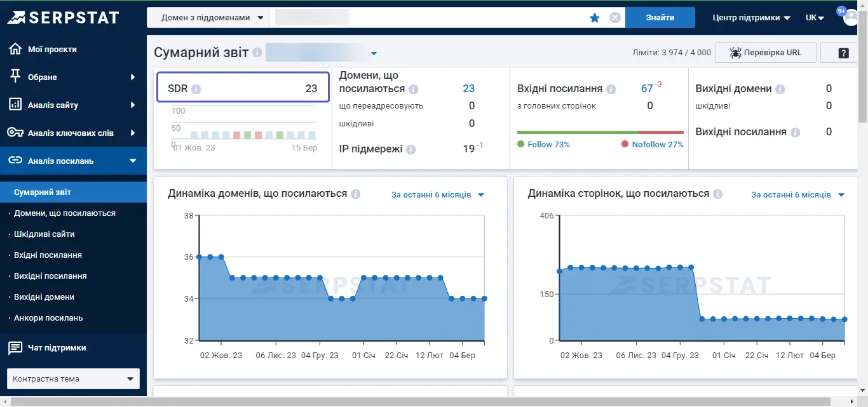Open the "Контрастна тема" theme selector
The height and width of the screenshot is (407, 868).
[73, 378]
